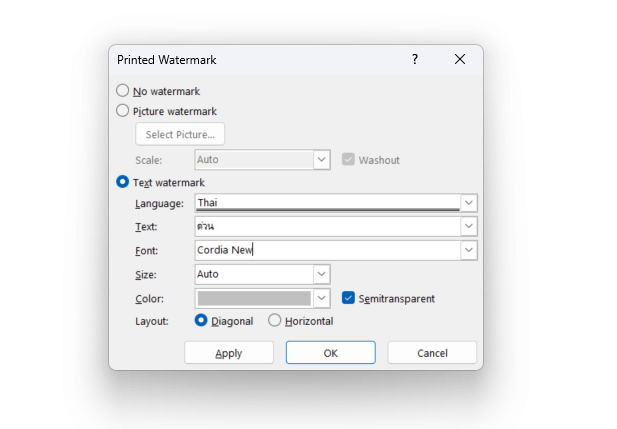Click the gray color swatch
Image resolution: width=617 pixels, height=429 pixels.
[x=254, y=298]
